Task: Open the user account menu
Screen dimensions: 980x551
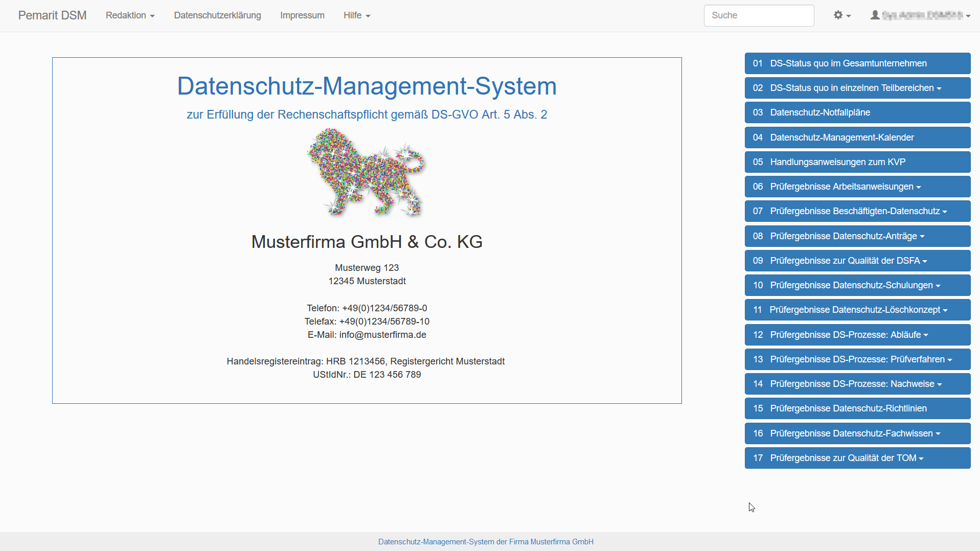Action: 920,15
